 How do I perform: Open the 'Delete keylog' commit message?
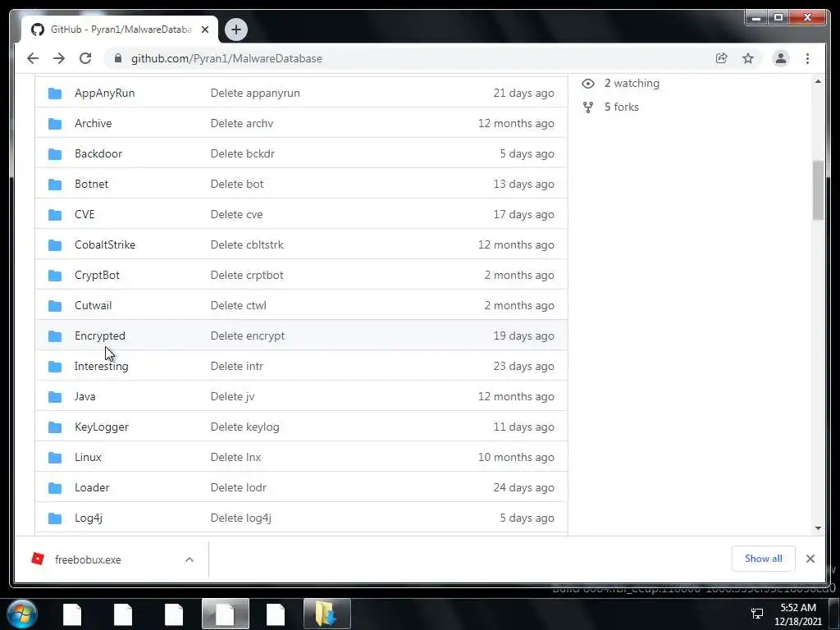244,427
